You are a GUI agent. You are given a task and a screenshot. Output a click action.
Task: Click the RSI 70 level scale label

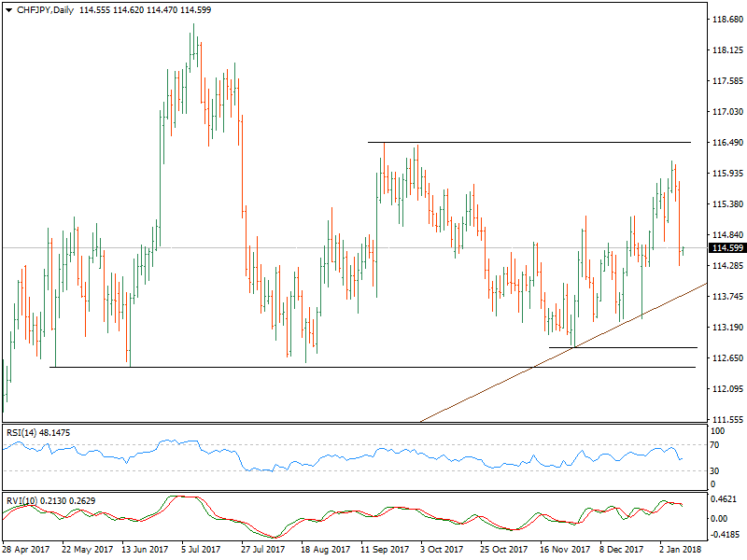(718, 445)
